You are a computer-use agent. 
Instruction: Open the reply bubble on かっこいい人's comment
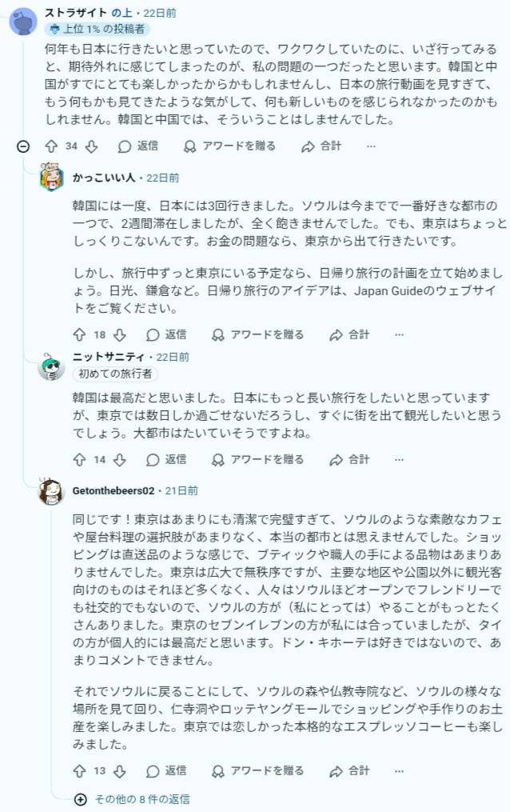pos(153,335)
